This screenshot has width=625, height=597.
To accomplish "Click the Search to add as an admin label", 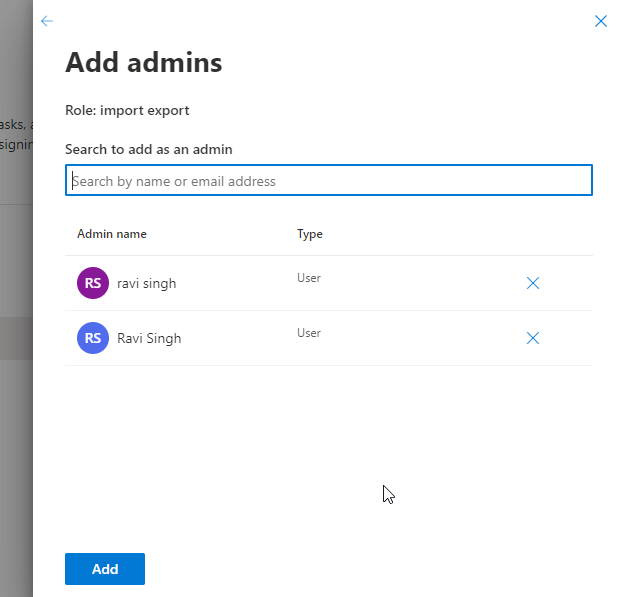I will pyautogui.click(x=149, y=149).
